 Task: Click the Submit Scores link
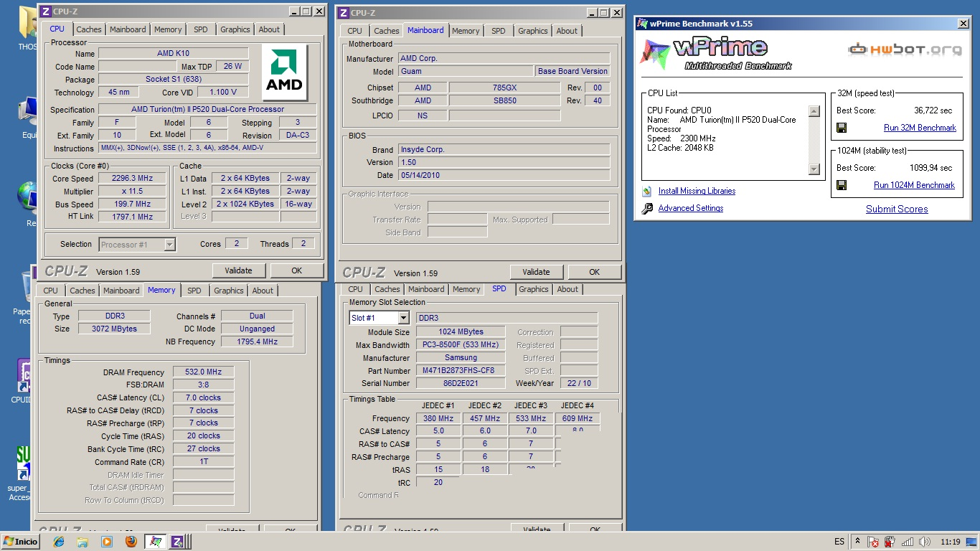[x=897, y=209]
